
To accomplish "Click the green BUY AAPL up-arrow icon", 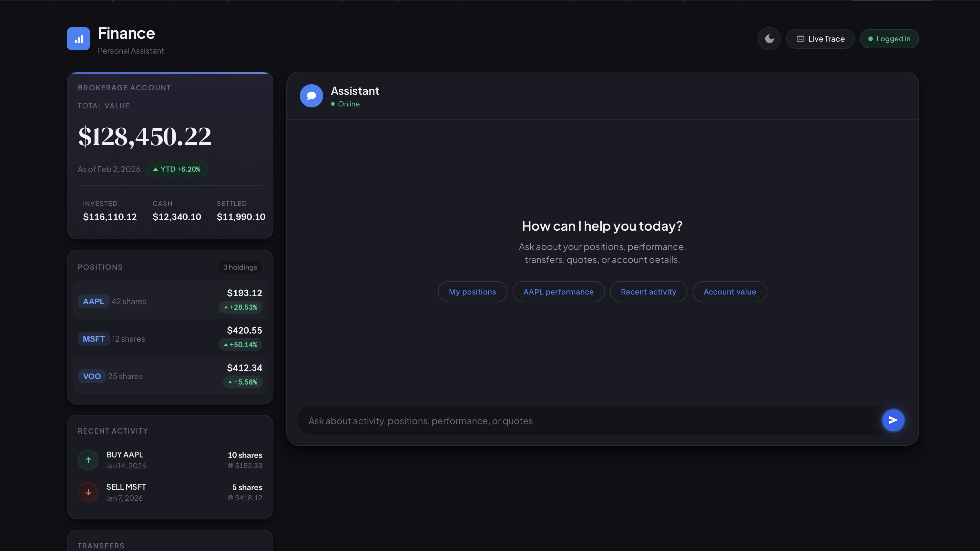I will 88,460.
